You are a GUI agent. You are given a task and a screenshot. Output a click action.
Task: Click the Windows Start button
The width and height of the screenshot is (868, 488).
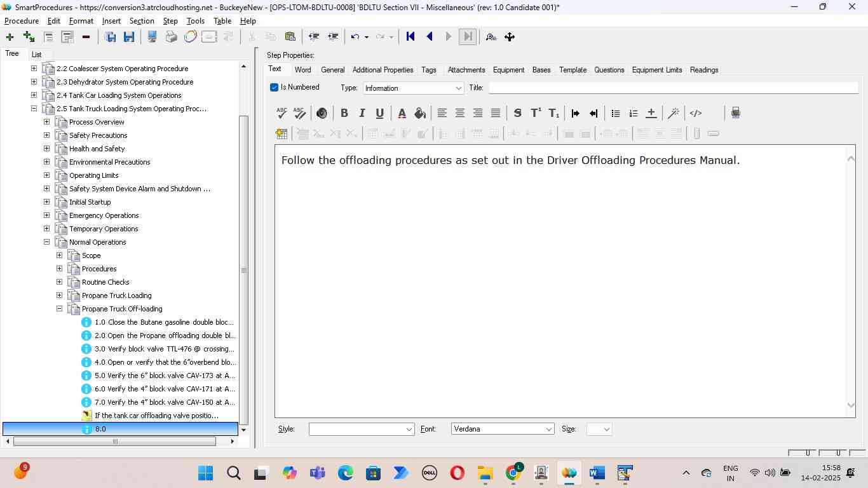coord(205,473)
